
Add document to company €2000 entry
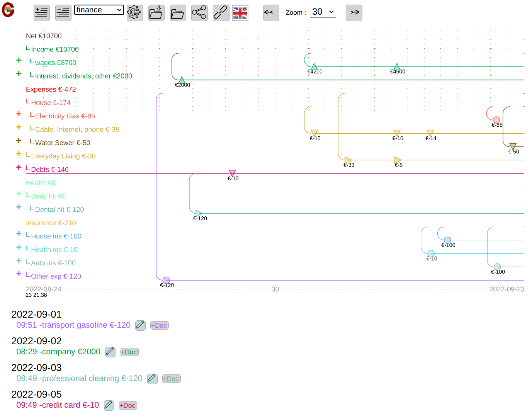[x=129, y=352]
